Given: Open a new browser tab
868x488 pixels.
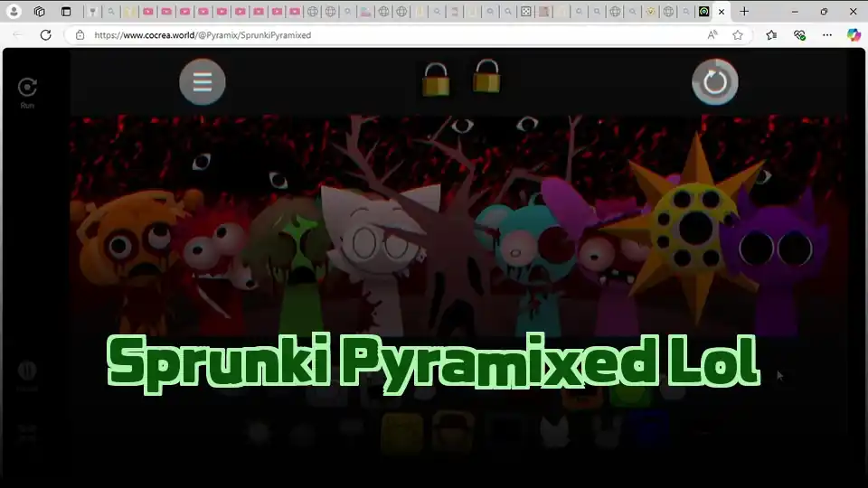Looking at the screenshot, I should 744,12.
